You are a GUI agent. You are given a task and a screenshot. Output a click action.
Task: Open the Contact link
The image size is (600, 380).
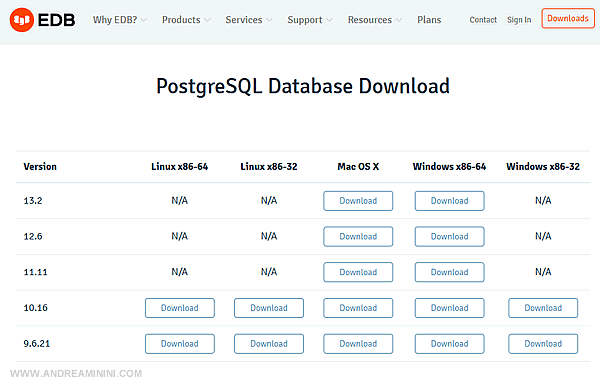pyautogui.click(x=483, y=20)
